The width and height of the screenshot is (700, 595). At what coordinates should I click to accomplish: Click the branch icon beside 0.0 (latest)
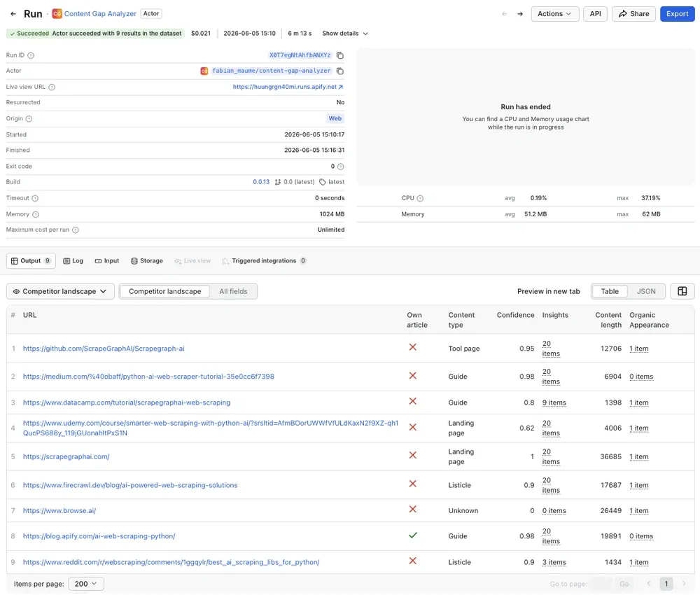pos(278,182)
